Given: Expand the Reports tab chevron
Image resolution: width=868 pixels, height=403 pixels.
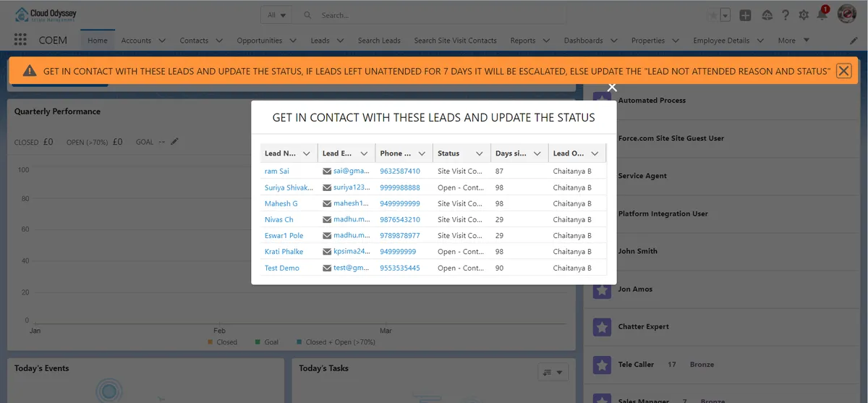Looking at the screenshot, I should (x=545, y=41).
